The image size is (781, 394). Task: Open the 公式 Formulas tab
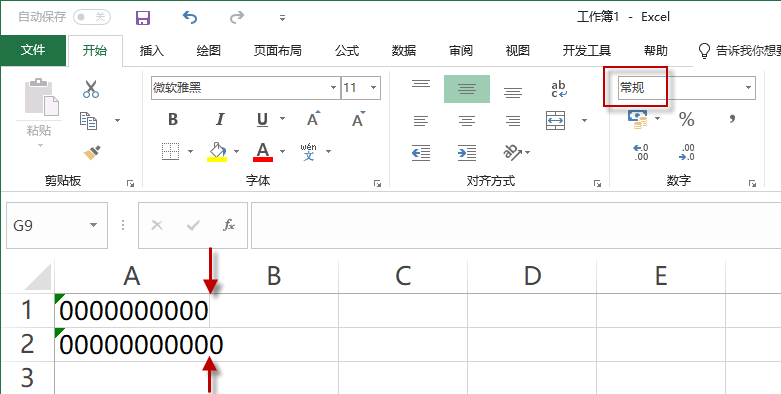click(347, 50)
